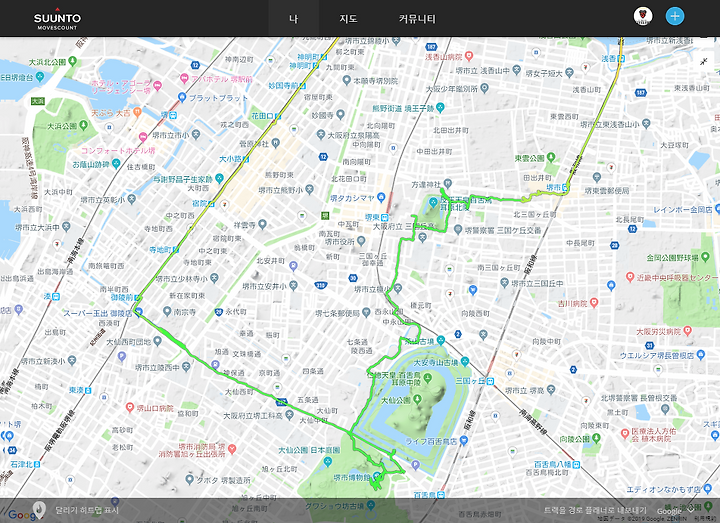Viewport: 720px width, 523px height.
Task: Switch to the 지도 tab
Action: pyautogui.click(x=348, y=19)
